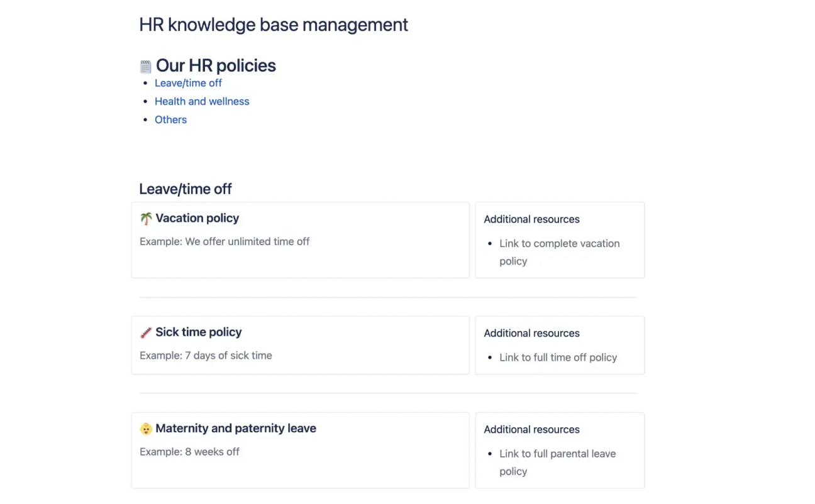Click the notepad icon beside "Our HR policies"

pyautogui.click(x=145, y=65)
